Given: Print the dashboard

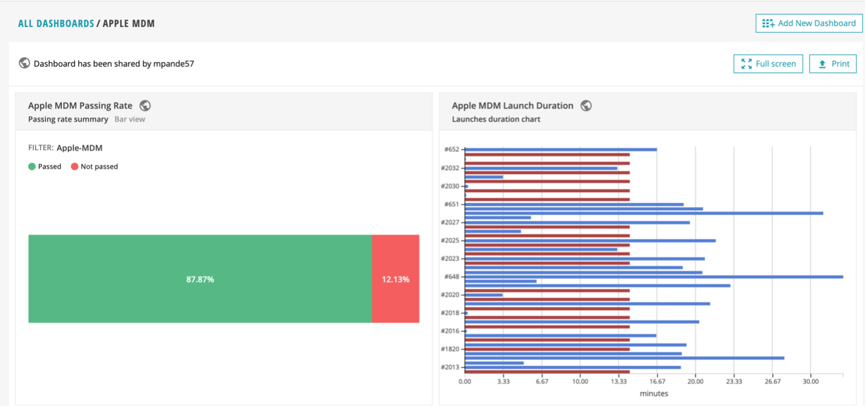Looking at the screenshot, I should (x=833, y=63).
